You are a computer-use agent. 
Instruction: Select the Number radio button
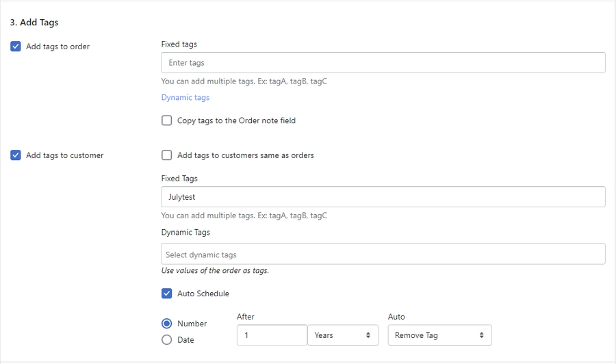click(167, 324)
